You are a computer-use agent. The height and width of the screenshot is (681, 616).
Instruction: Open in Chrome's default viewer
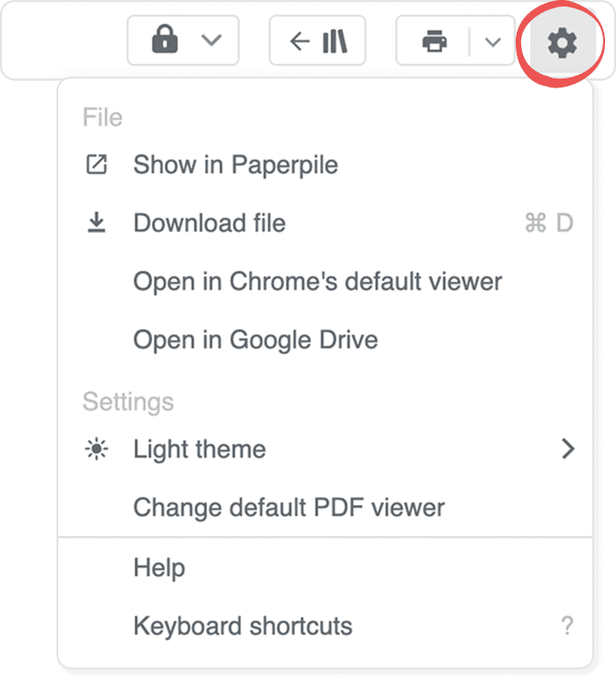coord(317,282)
